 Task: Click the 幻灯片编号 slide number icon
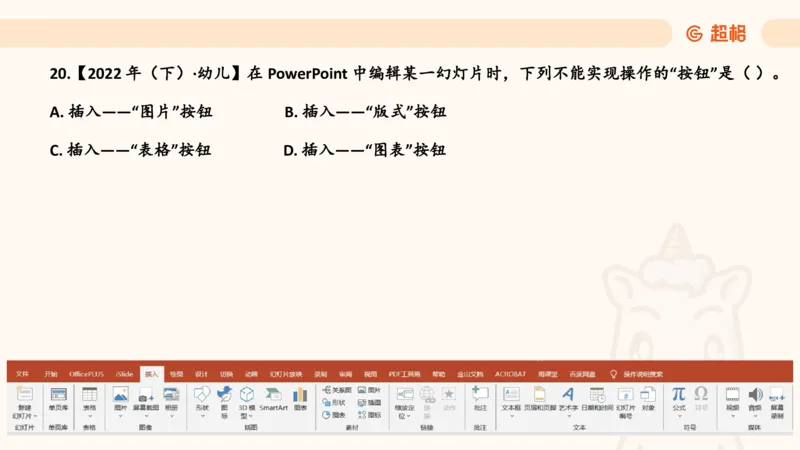click(626, 394)
